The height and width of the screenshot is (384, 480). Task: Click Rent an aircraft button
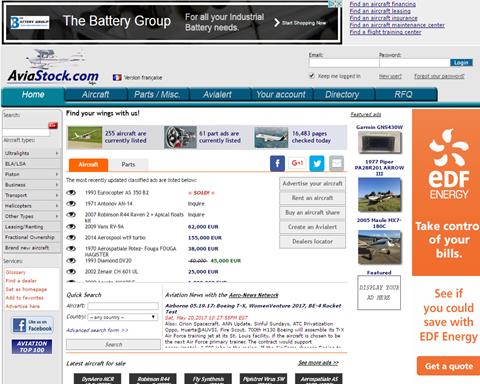coord(312,198)
